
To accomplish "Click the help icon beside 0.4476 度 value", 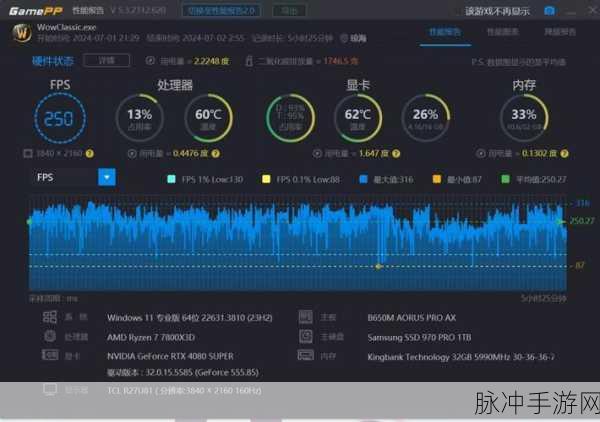I will (x=216, y=154).
